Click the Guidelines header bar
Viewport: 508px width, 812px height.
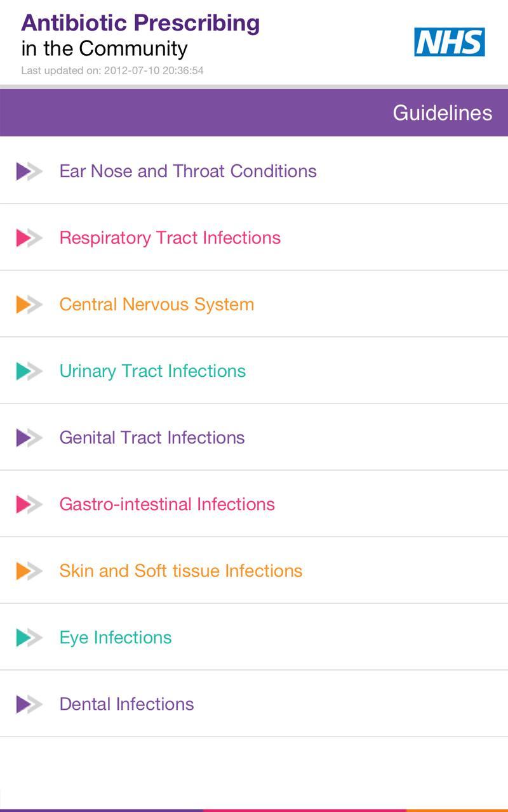click(254, 113)
